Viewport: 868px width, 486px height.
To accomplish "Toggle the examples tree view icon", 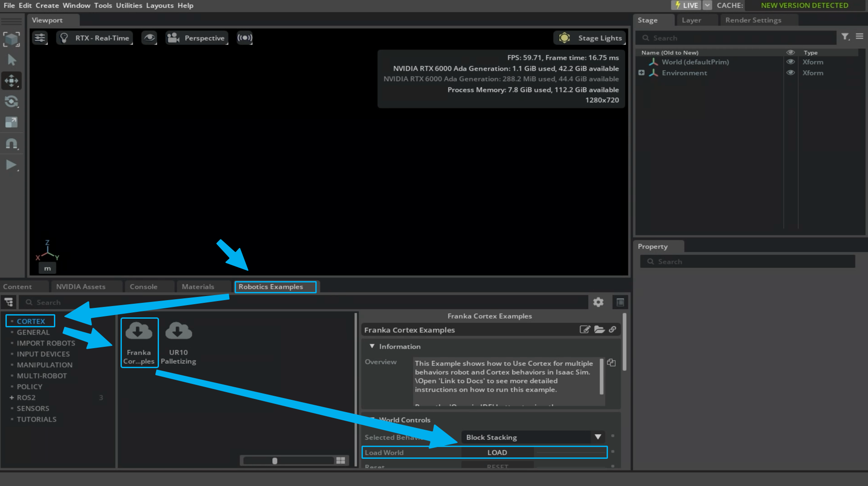I will (9, 302).
